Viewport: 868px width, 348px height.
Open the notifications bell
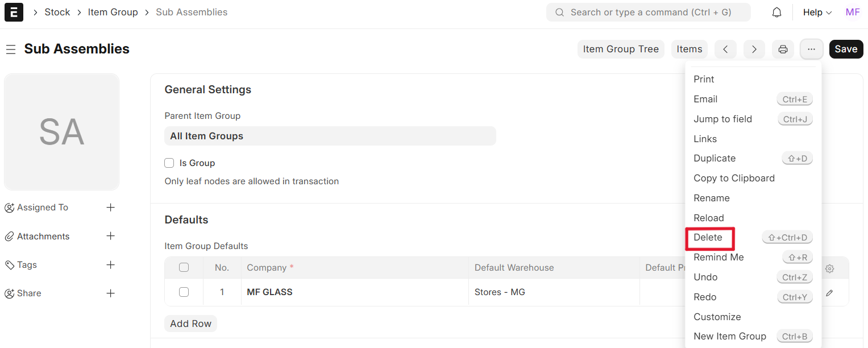776,12
